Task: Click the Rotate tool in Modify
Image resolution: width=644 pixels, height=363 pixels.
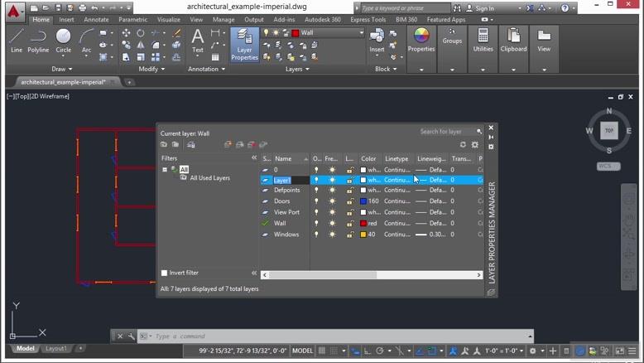Action: pos(141,33)
